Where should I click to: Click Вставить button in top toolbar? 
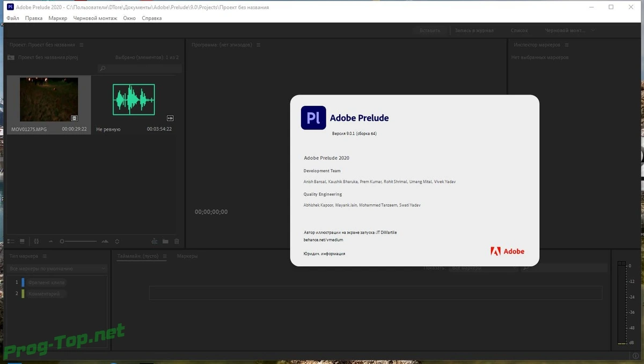point(430,31)
